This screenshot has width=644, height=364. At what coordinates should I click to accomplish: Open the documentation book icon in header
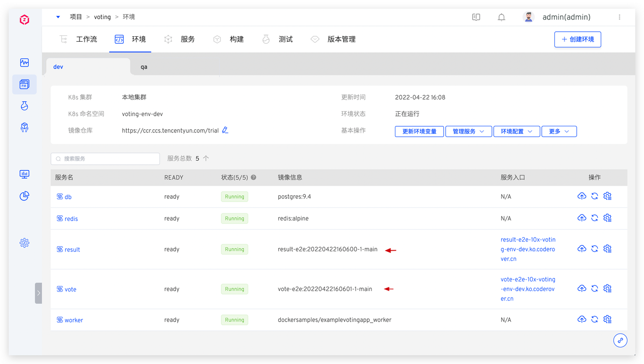pos(476,17)
